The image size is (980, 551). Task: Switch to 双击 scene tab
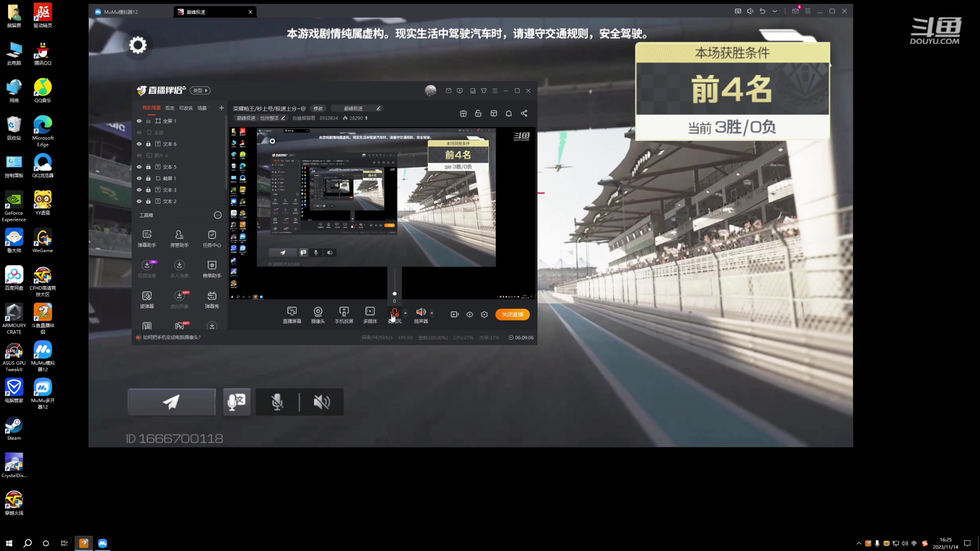click(x=170, y=108)
